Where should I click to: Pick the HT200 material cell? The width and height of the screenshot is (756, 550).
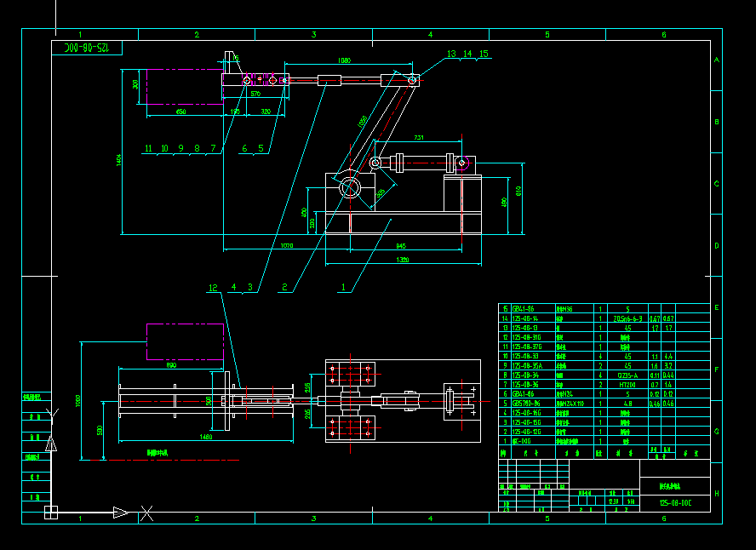coord(627,385)
